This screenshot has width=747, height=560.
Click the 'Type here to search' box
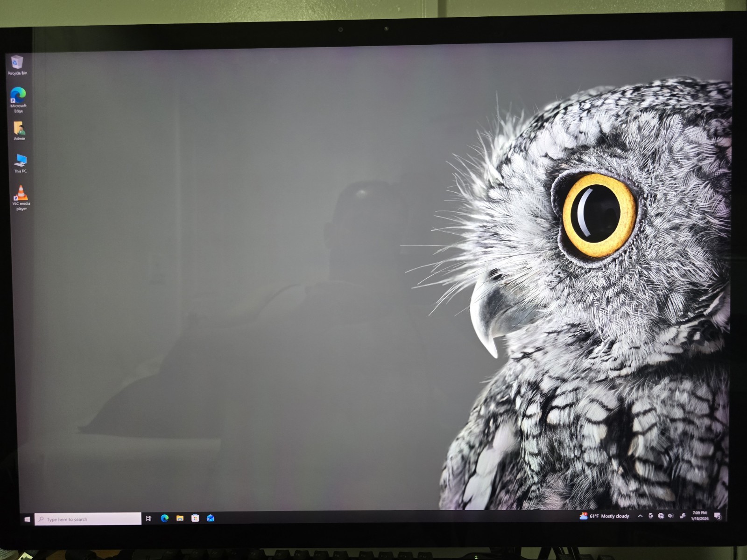88,519
